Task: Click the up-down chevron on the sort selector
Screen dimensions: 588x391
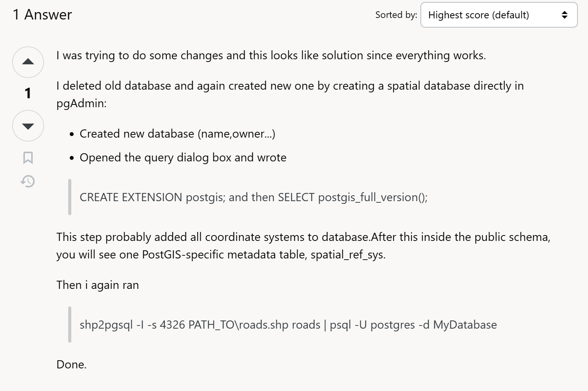Action: 565,15
